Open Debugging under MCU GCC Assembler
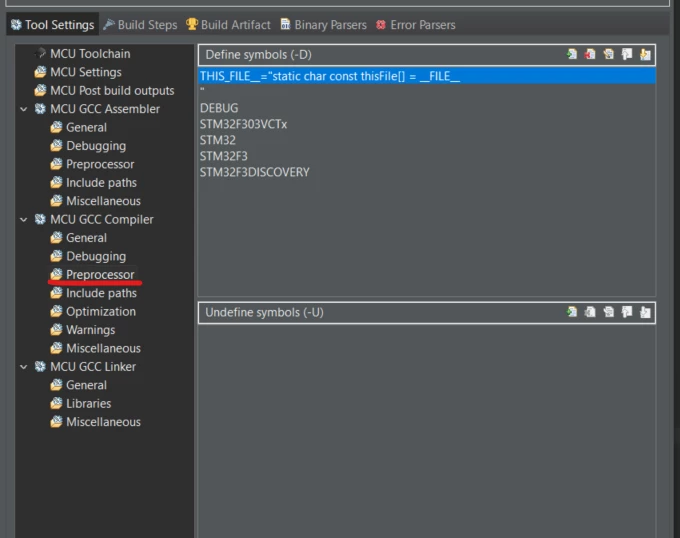 point(95,146)
